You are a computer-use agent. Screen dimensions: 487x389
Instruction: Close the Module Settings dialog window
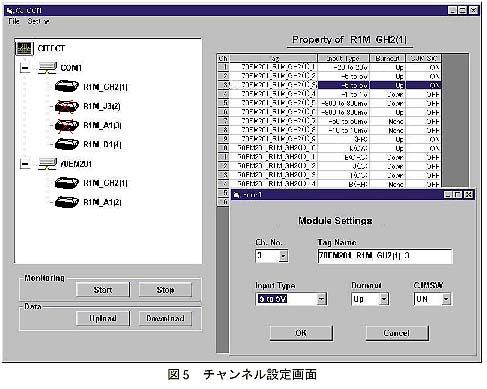tap(468, 195)
